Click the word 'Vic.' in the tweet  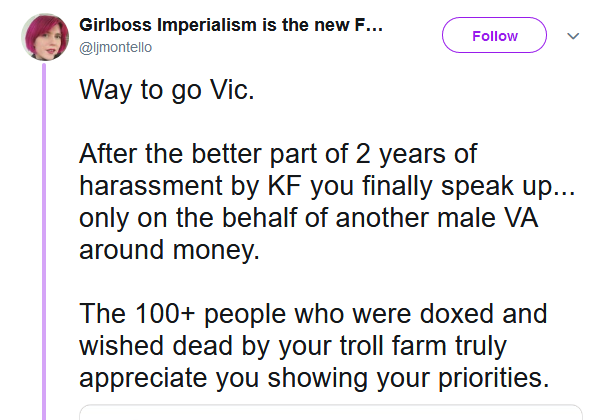pyautogui.click(x=232, y=90)
